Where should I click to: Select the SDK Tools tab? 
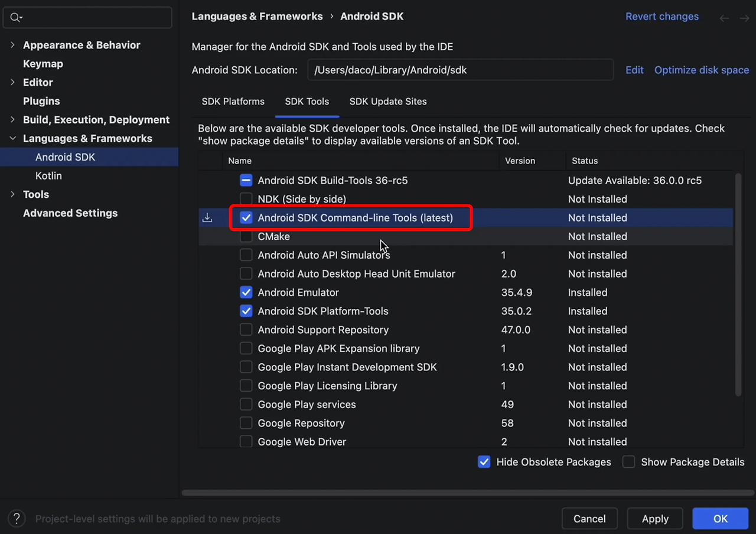(307, 102)
